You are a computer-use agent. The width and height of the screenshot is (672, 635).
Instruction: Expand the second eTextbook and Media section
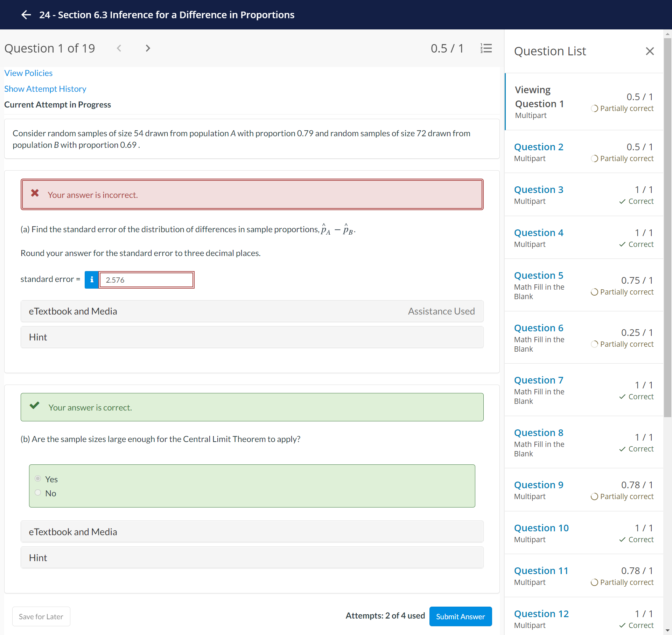(252, 532)
